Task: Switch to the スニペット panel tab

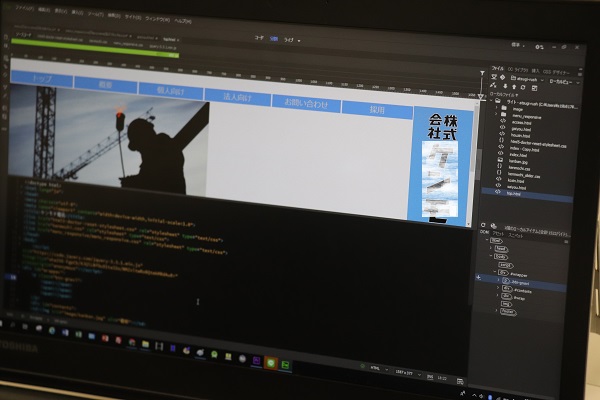Action: click(x=515, y=235)
